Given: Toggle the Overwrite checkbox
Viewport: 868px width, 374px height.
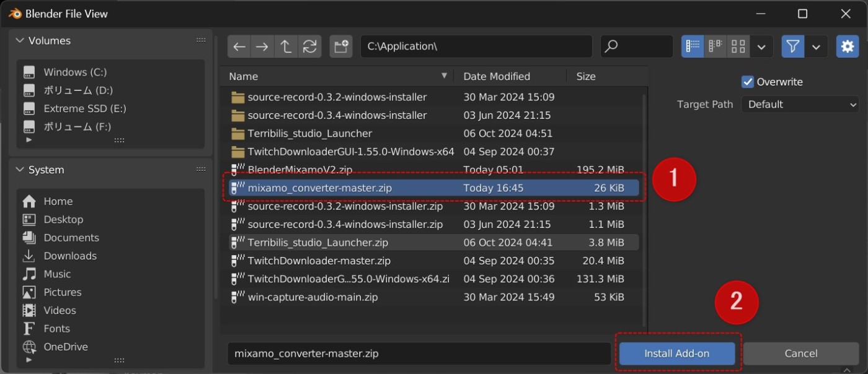Looking at the screenshot, I should click(x=748, y=82).
